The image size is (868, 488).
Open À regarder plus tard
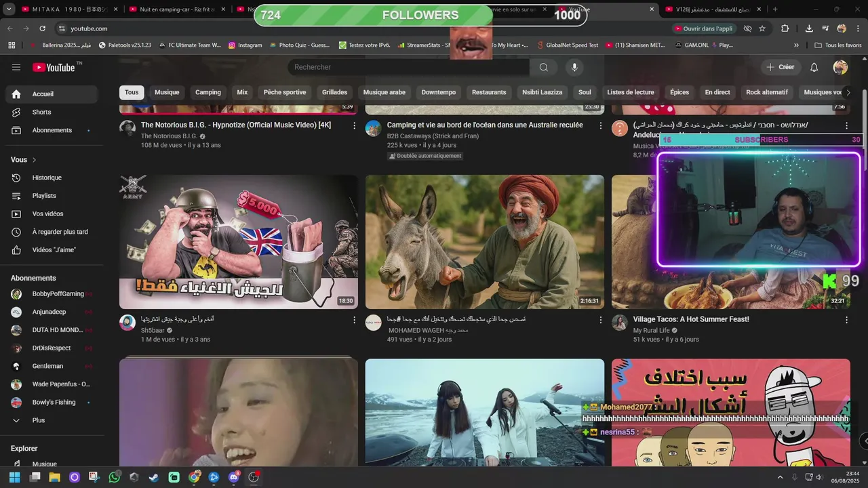pos(52,232)
